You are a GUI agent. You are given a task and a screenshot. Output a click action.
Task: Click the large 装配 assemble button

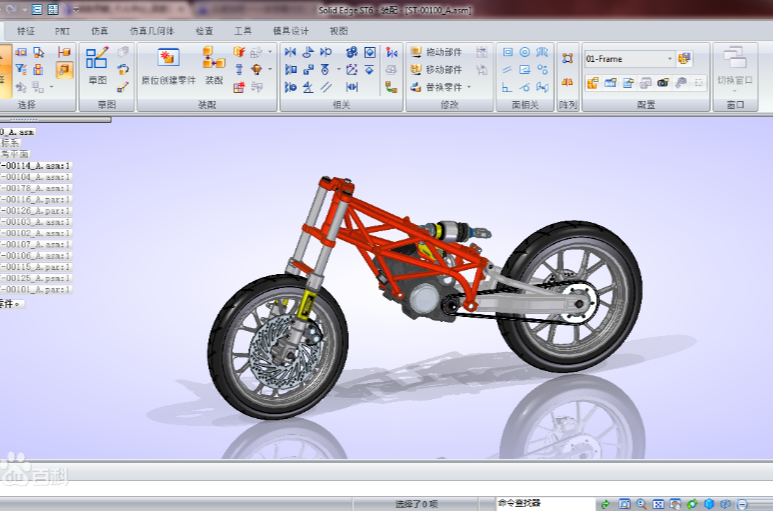click(x=214, y=66)
